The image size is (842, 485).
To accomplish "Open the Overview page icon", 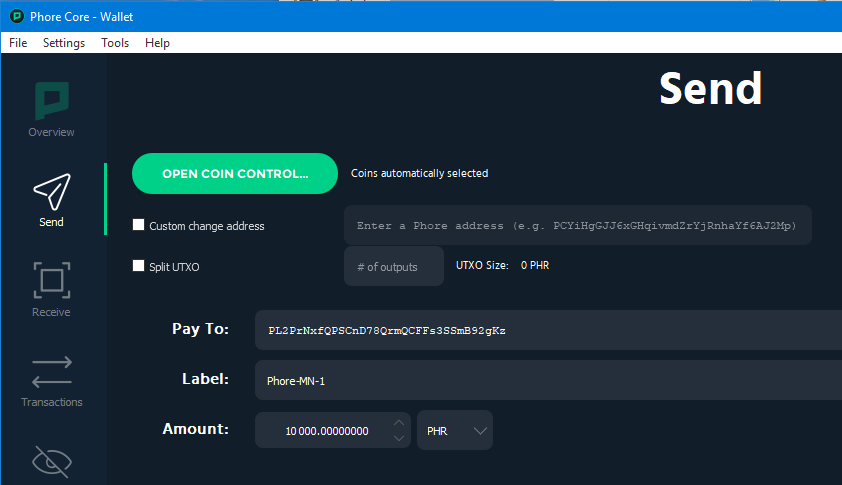I will [x=52, y=101].
